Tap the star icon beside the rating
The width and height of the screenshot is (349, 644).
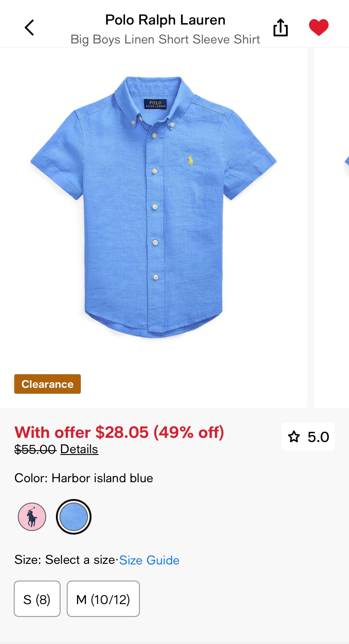click(x=294, y=437)
